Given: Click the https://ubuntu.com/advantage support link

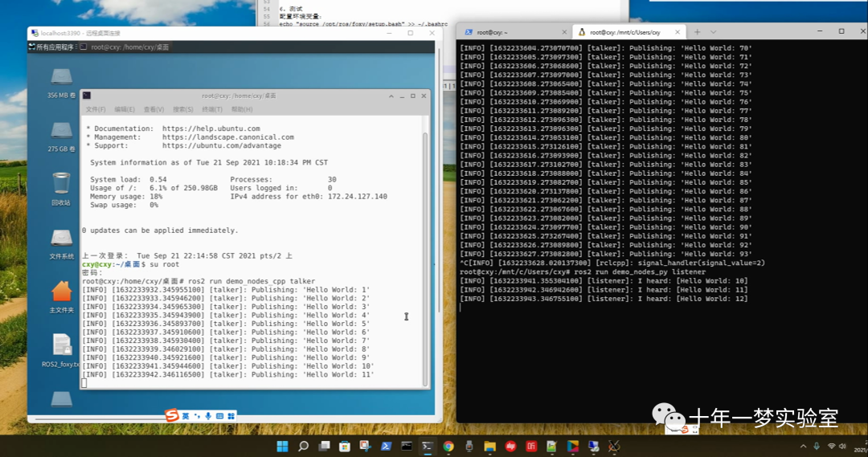Looking at the screenshot, I should coord(222,145).
